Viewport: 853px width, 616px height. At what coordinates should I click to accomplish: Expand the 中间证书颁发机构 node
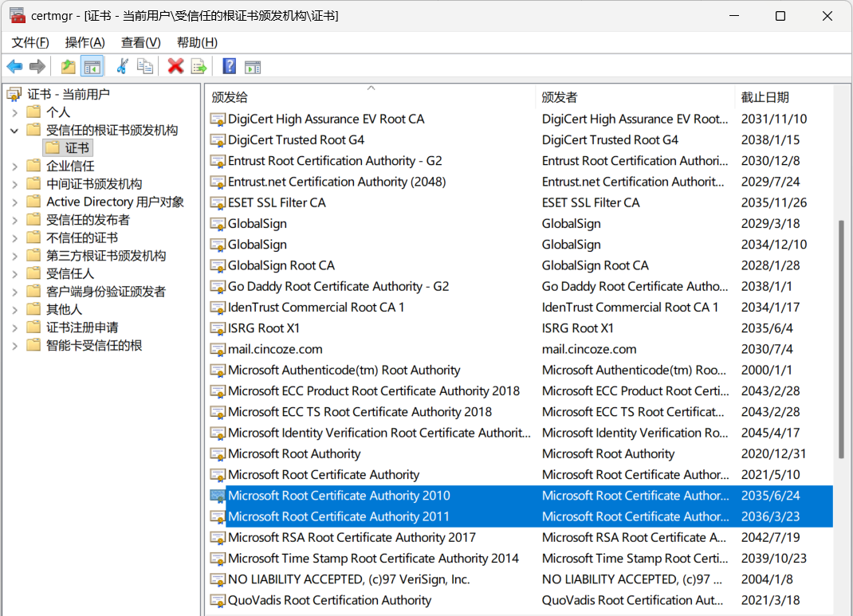[14, 184]
